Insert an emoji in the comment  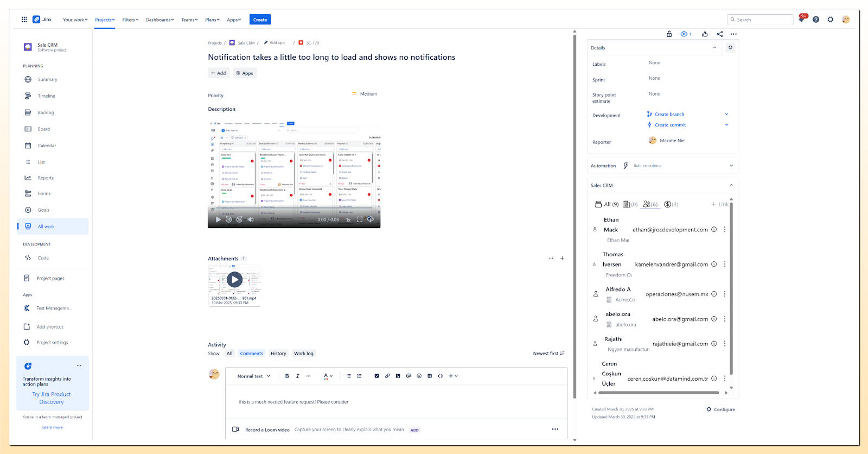tap(419, 376)
